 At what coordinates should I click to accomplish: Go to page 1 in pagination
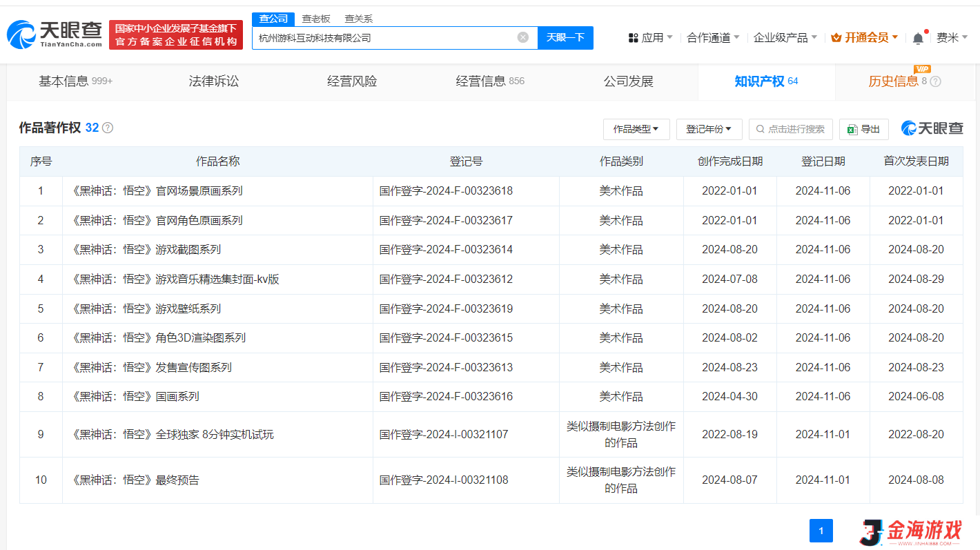[821, 531]
